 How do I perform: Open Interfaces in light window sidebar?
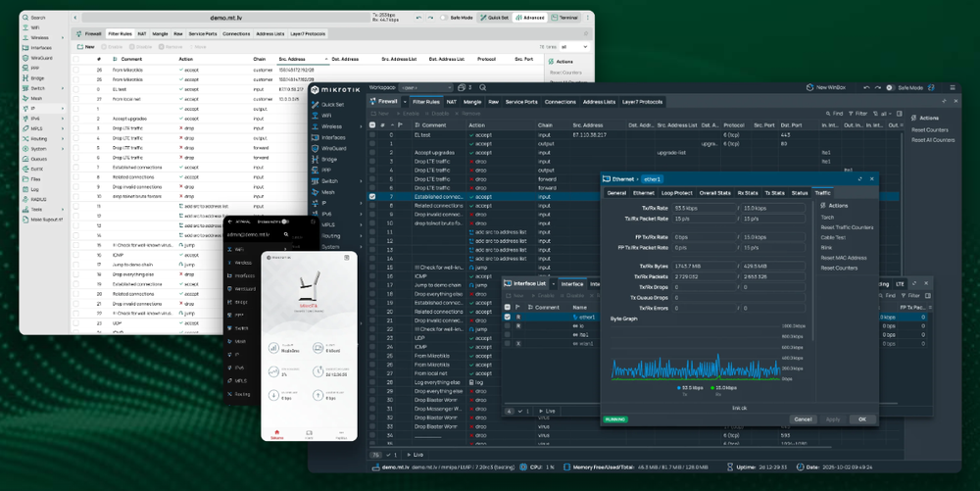click(x=37, y=47)
